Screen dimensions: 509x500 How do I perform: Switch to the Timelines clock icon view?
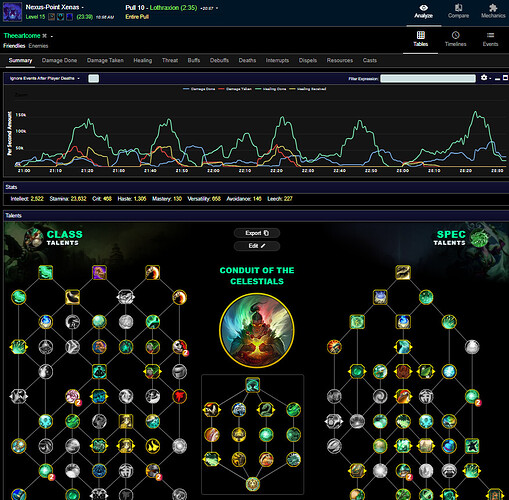click(455, 39)
